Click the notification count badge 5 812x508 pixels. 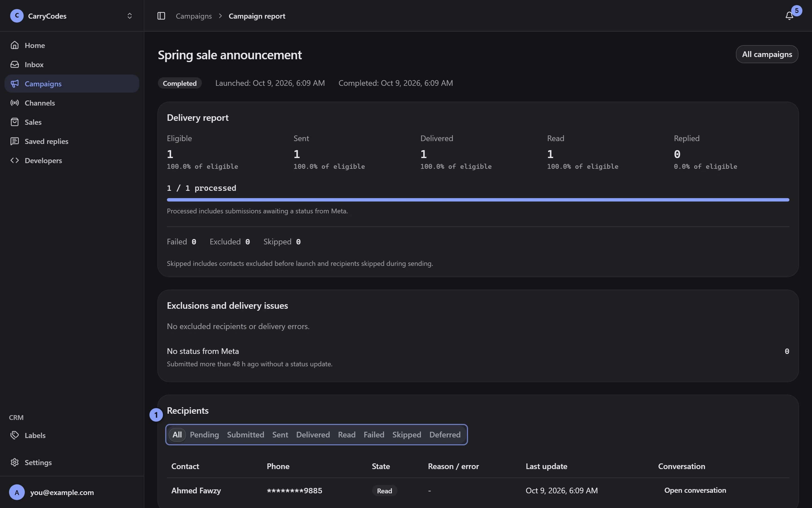pyautogui.click(x=796, y=10)
